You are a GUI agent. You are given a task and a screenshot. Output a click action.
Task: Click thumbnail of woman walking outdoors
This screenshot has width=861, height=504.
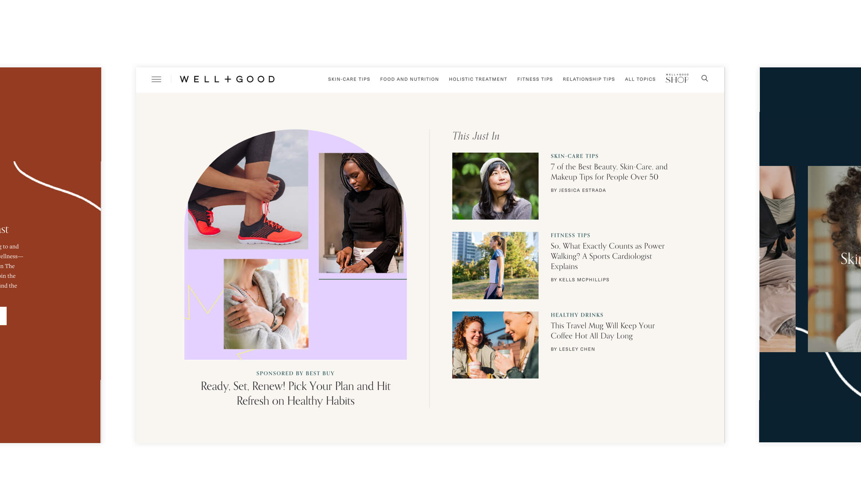point(495,265)
